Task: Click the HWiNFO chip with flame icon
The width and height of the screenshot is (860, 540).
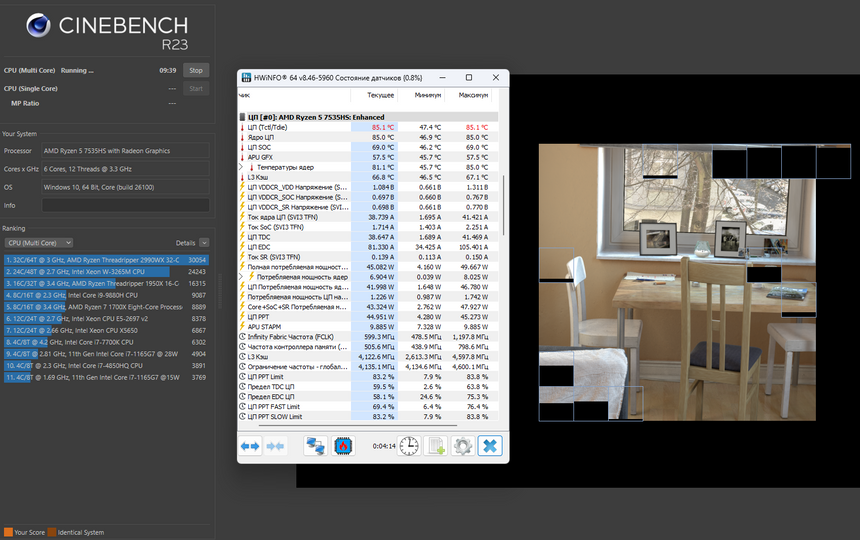Action: (343, 446)
